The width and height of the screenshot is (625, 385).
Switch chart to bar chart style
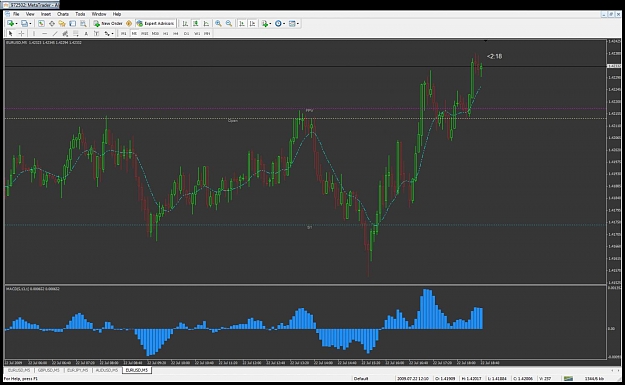185,24
